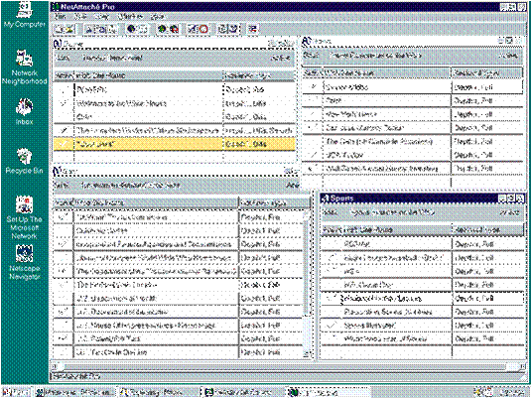The width and height of the screenshot is (532, 399).
Task: Open the Windows Start button
Action: pos(17,392)
